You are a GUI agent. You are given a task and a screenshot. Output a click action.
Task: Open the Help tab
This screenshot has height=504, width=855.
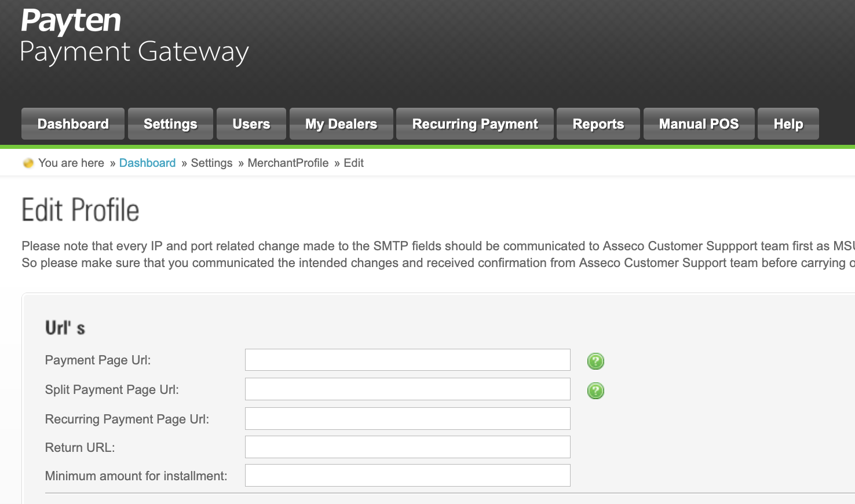(788, 124)
